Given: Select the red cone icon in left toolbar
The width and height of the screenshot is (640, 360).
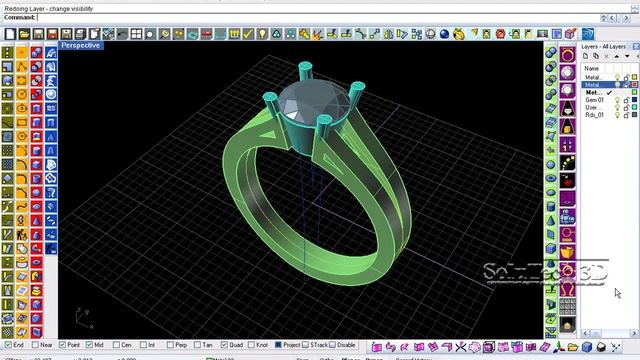Looking at the screenshot, I should point(36,221).
